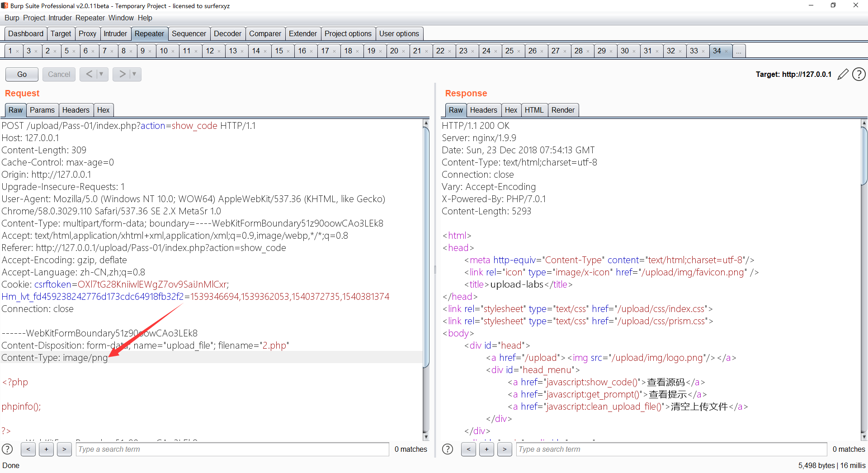
Task: Click response search options plus button
Action: 486,449
